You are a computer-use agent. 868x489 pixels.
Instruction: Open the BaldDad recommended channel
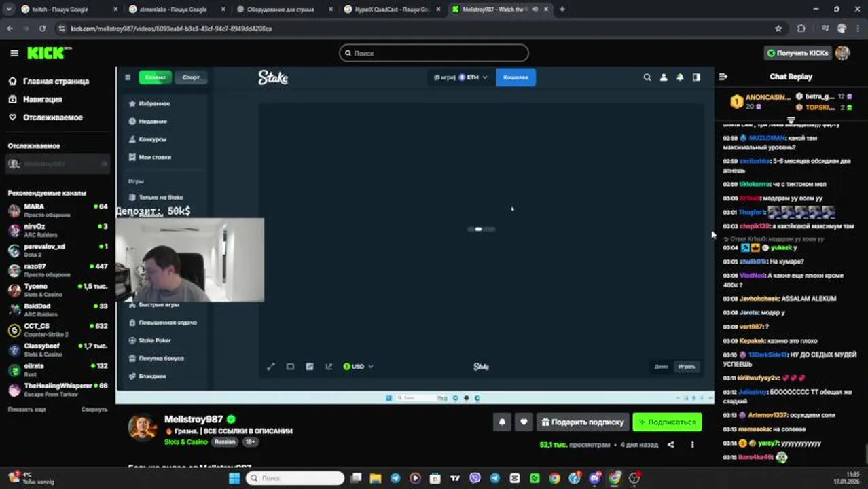(x=58, y=310)
